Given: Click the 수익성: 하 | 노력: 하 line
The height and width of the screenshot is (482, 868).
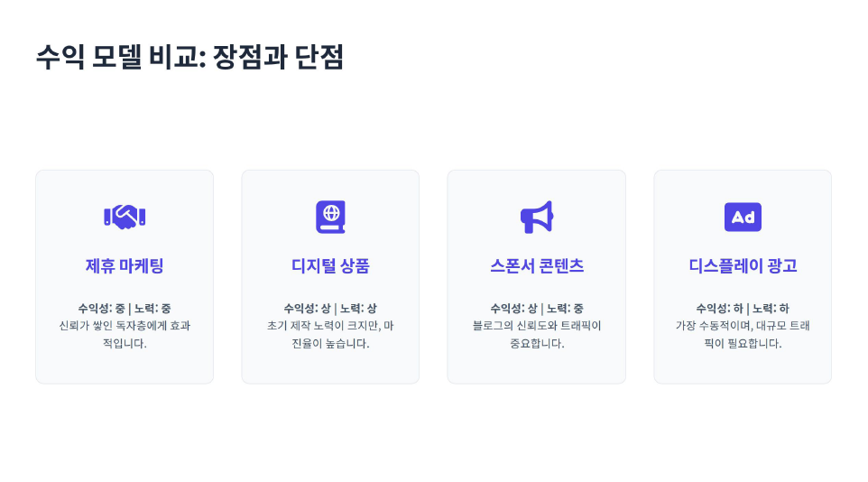Looking at the screenshot, I should [x=743, y=309].
